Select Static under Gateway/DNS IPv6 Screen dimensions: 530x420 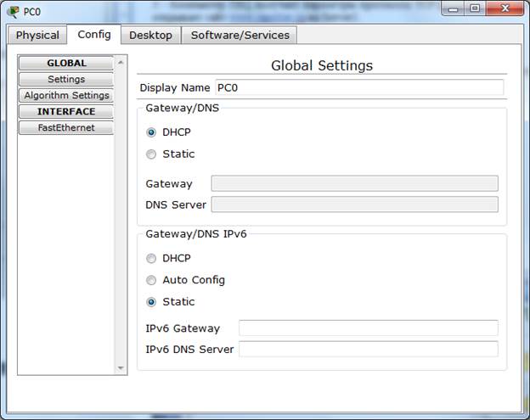151,302
